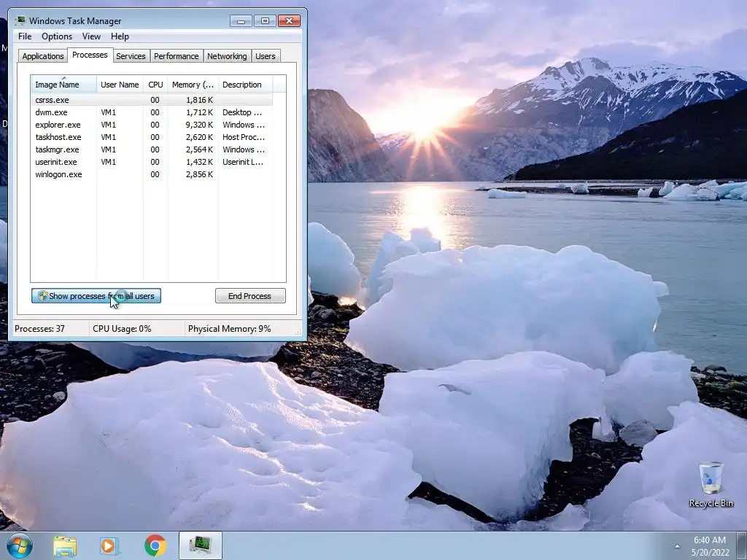
Task: Select the csrss.exe process row
Action: click(x=152, y=100)
